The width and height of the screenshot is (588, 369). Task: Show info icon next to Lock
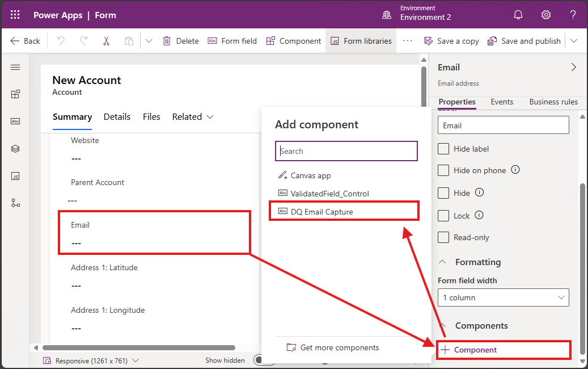pyautogui.click(x=479, y=215)
